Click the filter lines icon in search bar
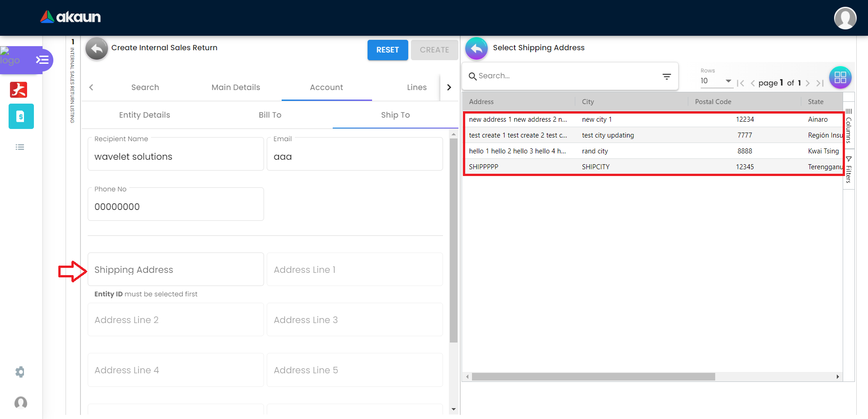 [666, 76]
